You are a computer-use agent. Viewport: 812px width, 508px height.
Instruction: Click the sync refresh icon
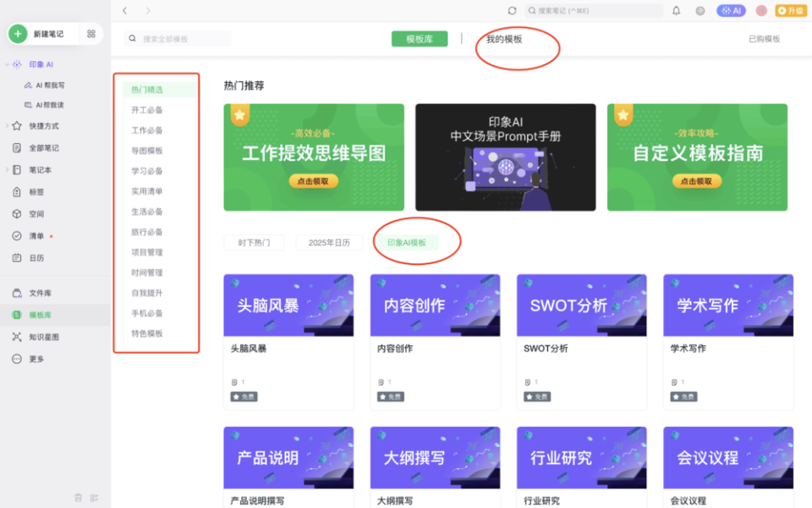point(513,10)
